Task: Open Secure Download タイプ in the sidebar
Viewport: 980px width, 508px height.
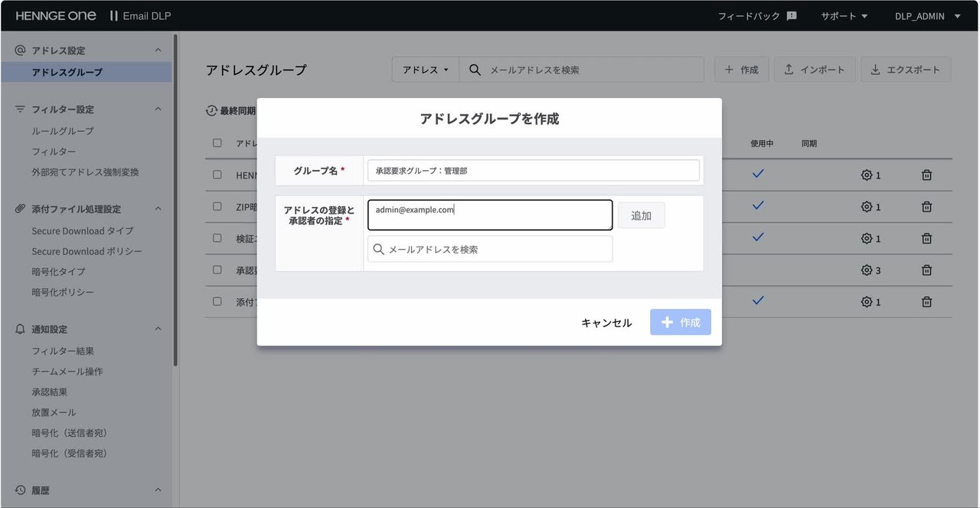Action: click(83, 231)
